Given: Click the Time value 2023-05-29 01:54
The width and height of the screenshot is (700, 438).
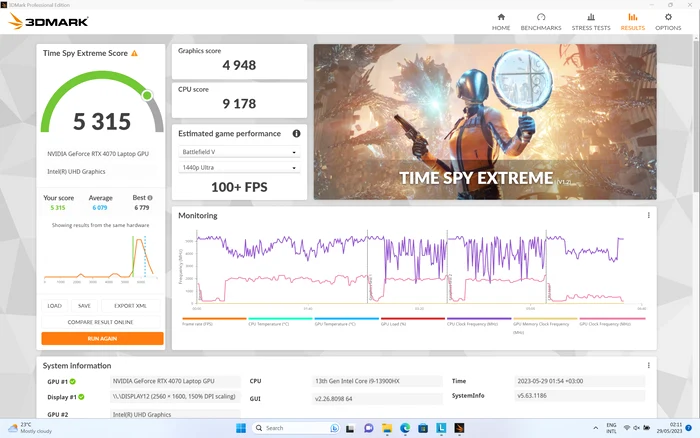Looking at the screenshot, I should pyautogui.click(x=579, y=381).
